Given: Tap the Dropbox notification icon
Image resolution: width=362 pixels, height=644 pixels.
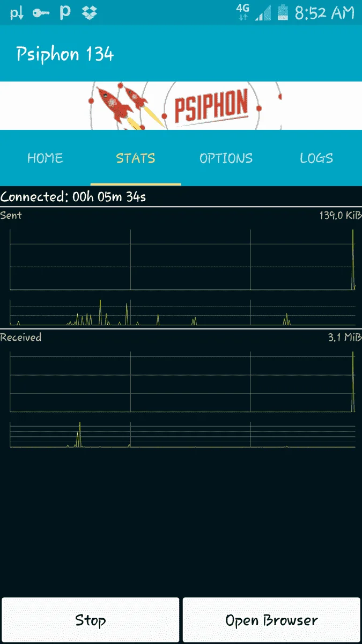Looking at the screenshot, I should [90, 13].
